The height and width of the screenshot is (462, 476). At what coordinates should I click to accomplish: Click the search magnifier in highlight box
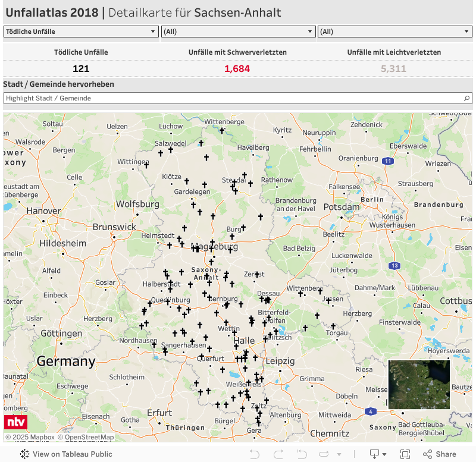tap(467, 98)
